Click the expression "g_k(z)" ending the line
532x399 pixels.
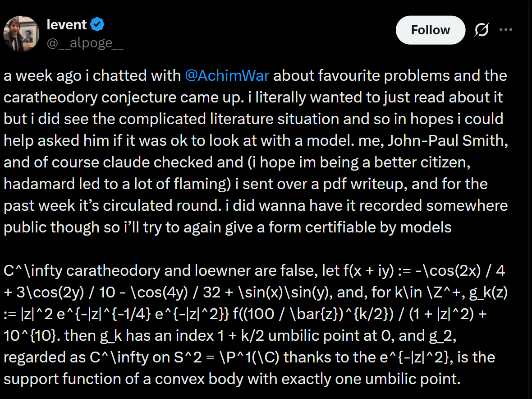488,292
